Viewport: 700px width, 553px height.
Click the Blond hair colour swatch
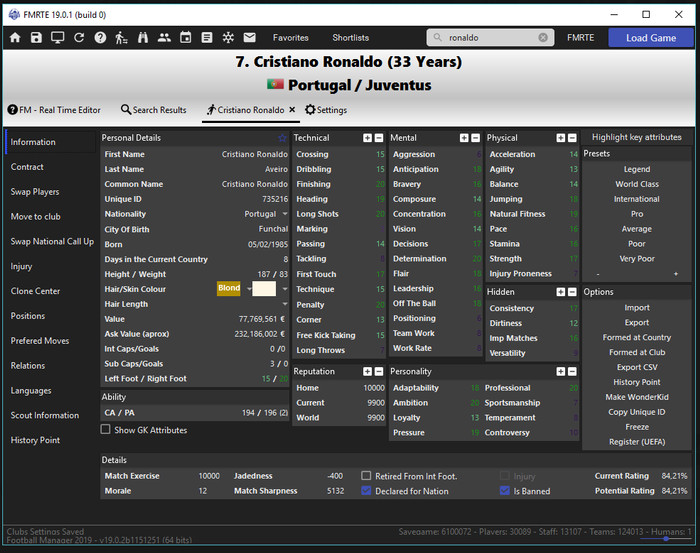(x=229, y=288)
